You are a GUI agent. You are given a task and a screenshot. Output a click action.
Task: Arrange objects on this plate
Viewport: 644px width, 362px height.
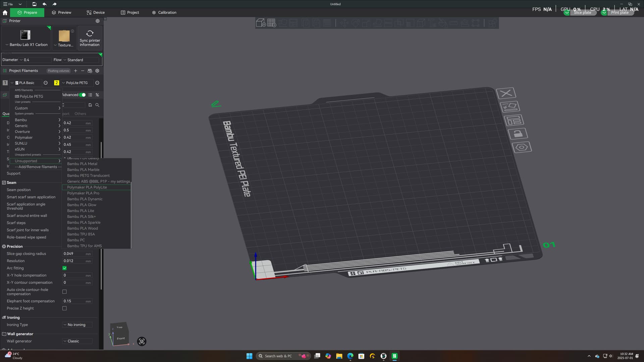coord(514,120)
